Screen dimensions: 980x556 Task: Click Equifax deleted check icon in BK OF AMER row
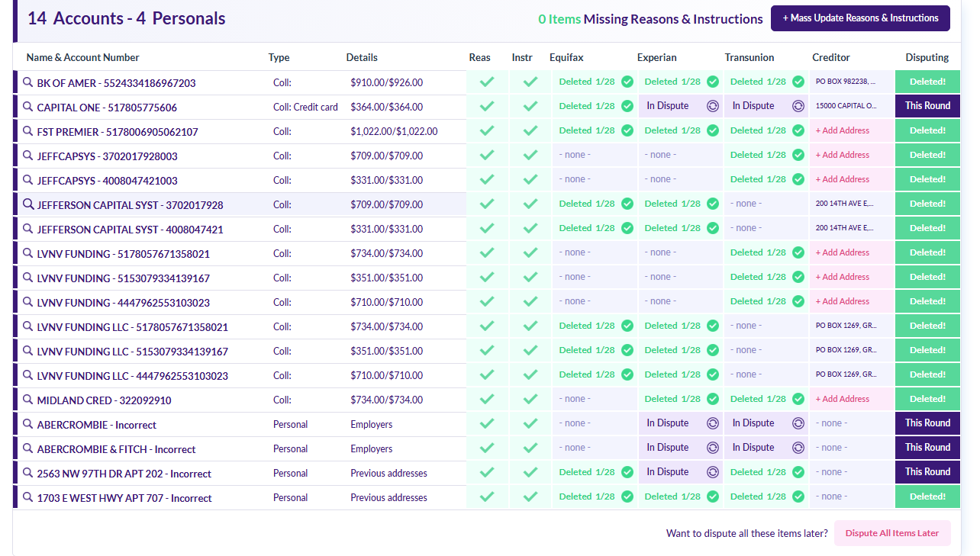[627, 82]
